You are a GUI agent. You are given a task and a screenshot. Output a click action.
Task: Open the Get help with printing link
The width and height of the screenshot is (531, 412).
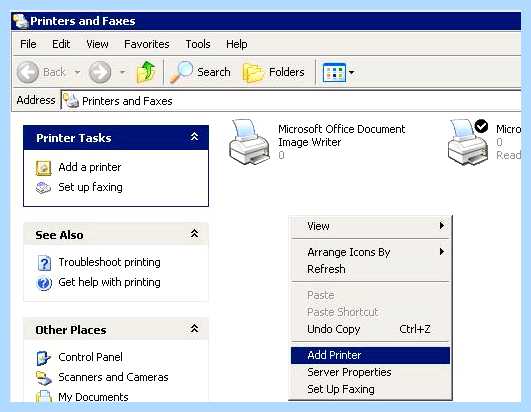(109, 282)
